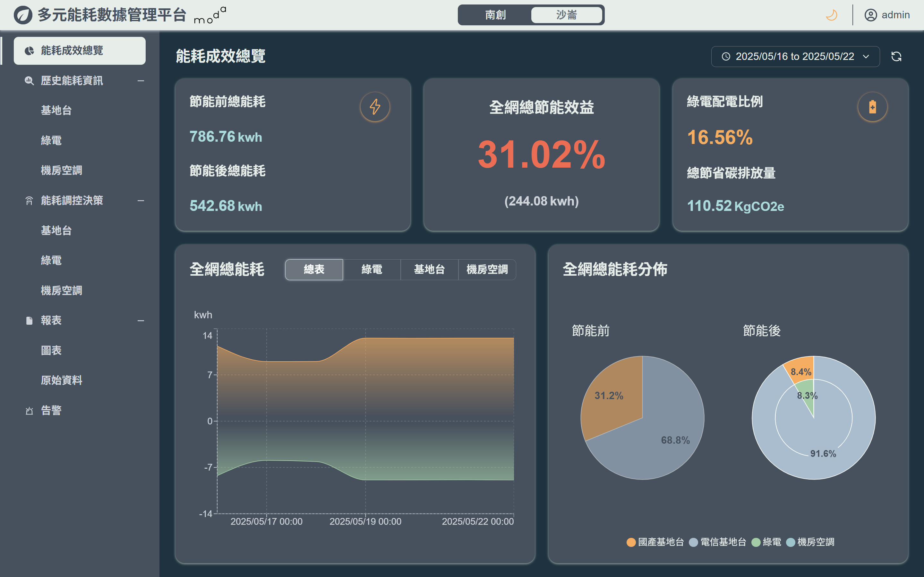This screenshot has height=577, width=924.
Task: Click the refresh data icon
Action: click(x=896, y=56)
